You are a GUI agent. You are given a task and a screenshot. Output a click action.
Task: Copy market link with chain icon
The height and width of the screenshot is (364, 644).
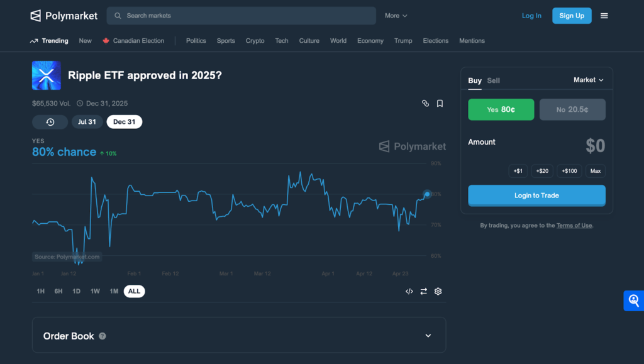[x=425, y=103]
